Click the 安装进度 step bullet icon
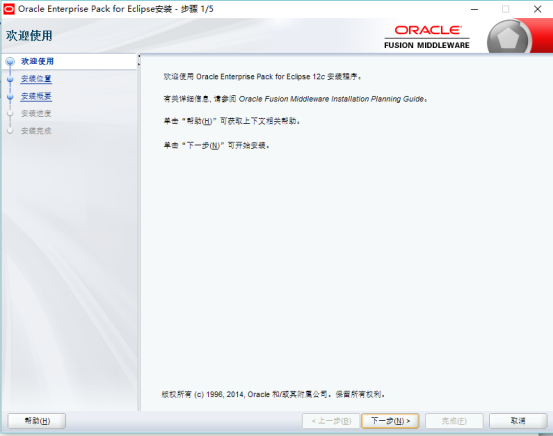Screen dimensions: 553x436 [x=10, y=114]
